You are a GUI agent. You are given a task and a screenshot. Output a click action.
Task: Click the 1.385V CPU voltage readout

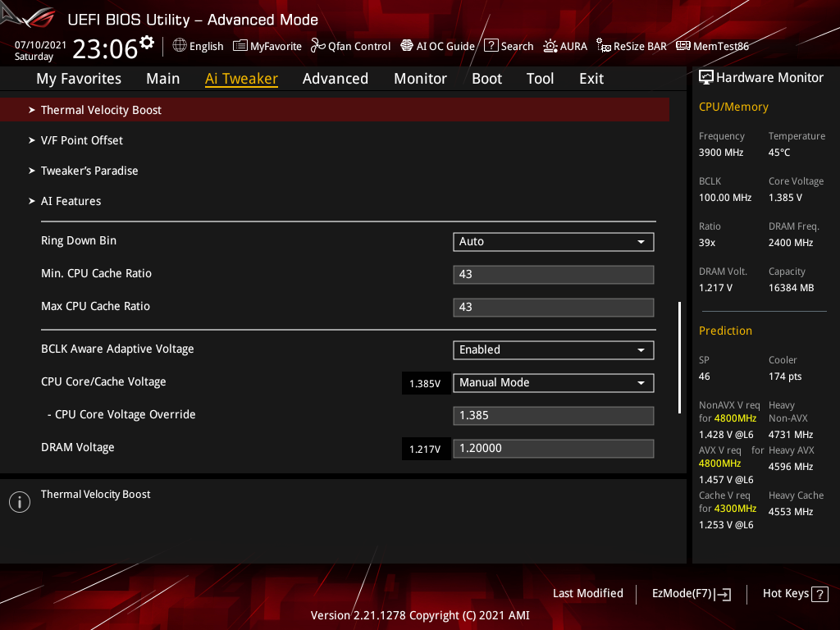[x=426, y=384]
